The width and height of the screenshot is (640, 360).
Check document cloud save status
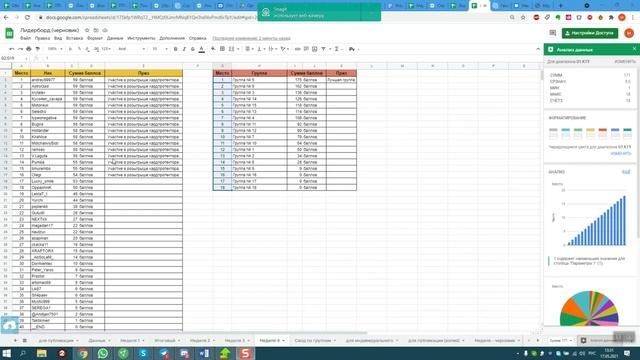[105, 30]
